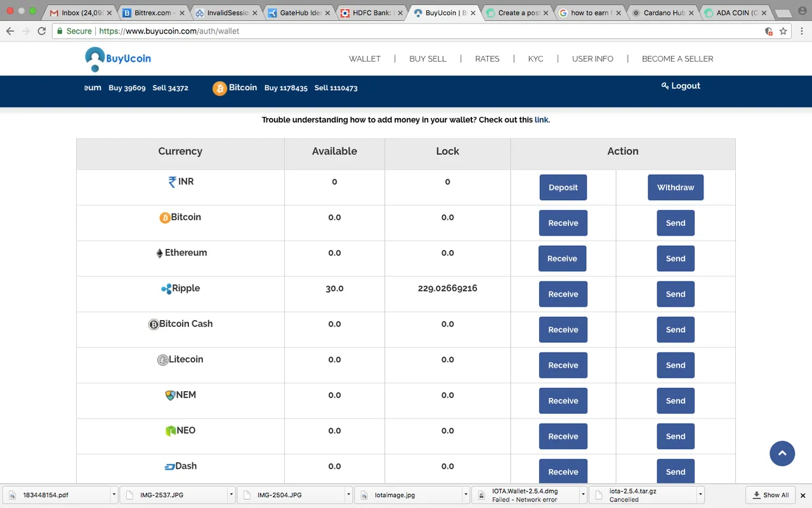Click the Bitcoin Cash coin icon
The image size is (812, 508).
(x=154, y=324)
